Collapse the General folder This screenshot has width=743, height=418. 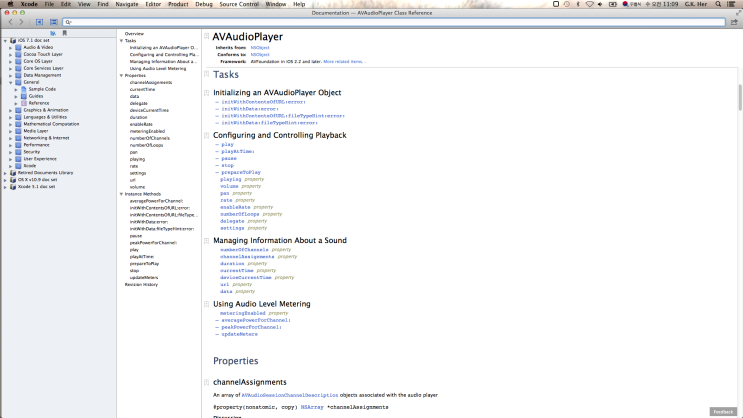click(10, 82)
